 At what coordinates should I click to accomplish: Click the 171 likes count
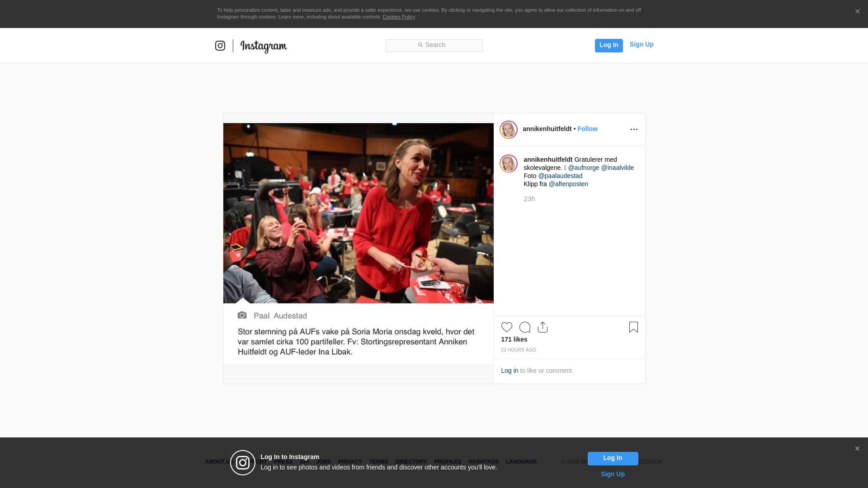[514, 339]
